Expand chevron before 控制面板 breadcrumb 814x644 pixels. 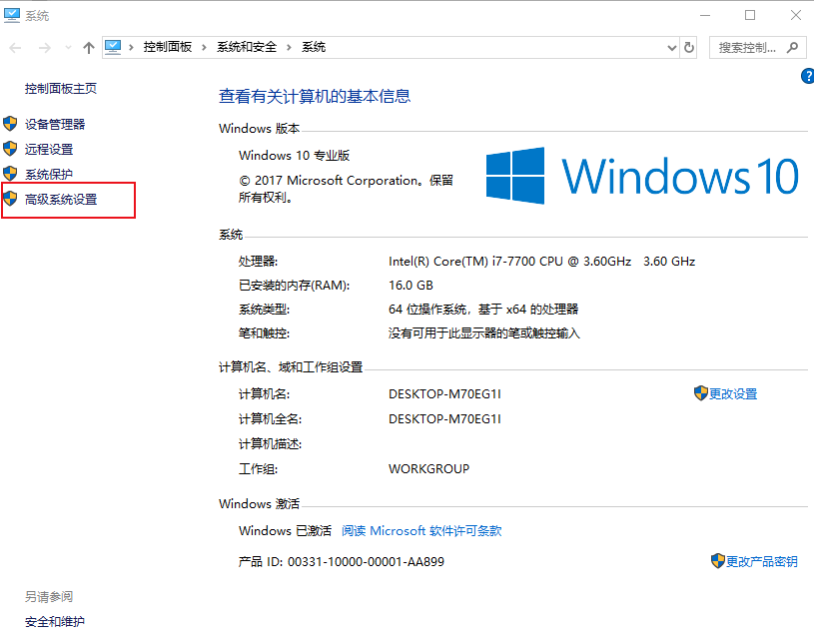(x=132, y=48)
